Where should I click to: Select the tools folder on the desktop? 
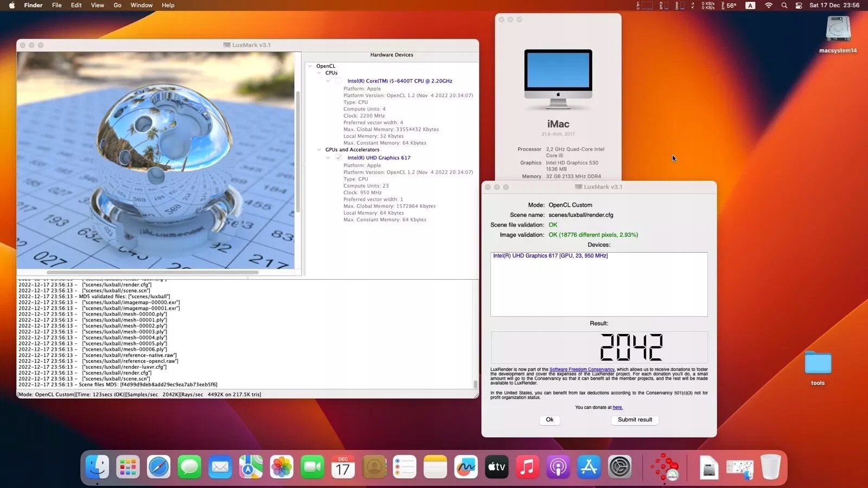point(818,368)
